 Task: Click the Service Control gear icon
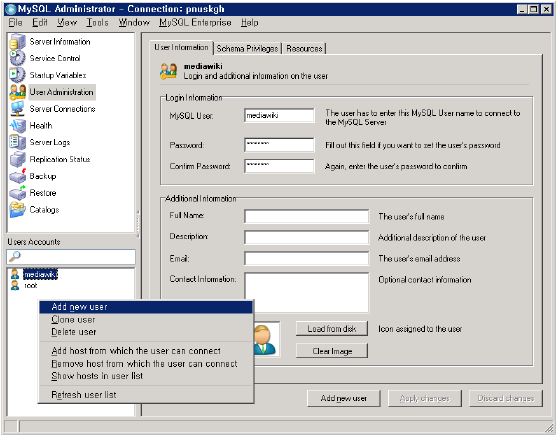click(x=17, y=58)
